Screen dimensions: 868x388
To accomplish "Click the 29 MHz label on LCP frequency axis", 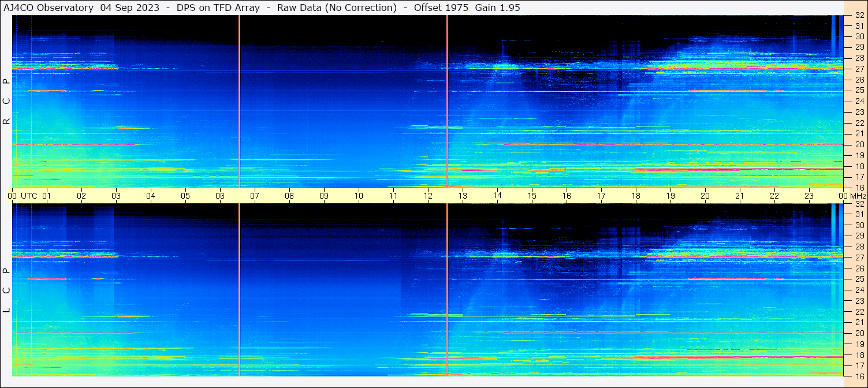I will (x=859, y=236).
